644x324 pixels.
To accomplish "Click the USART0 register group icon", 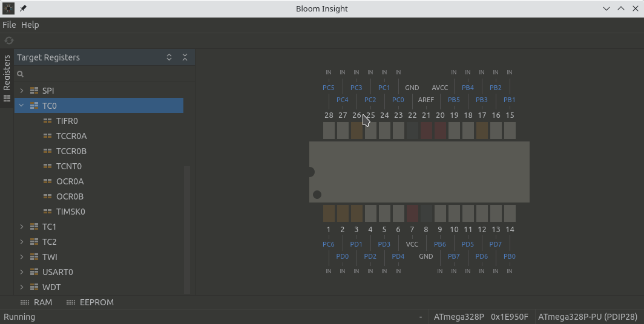I will click(x=34, y=272).
